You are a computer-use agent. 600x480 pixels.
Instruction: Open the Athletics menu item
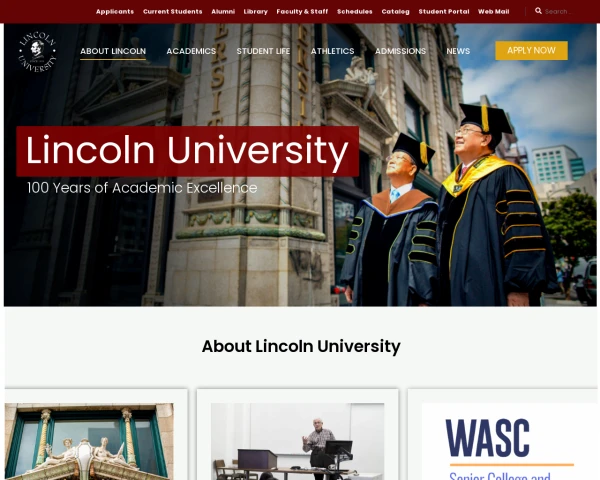pos(333,51)
